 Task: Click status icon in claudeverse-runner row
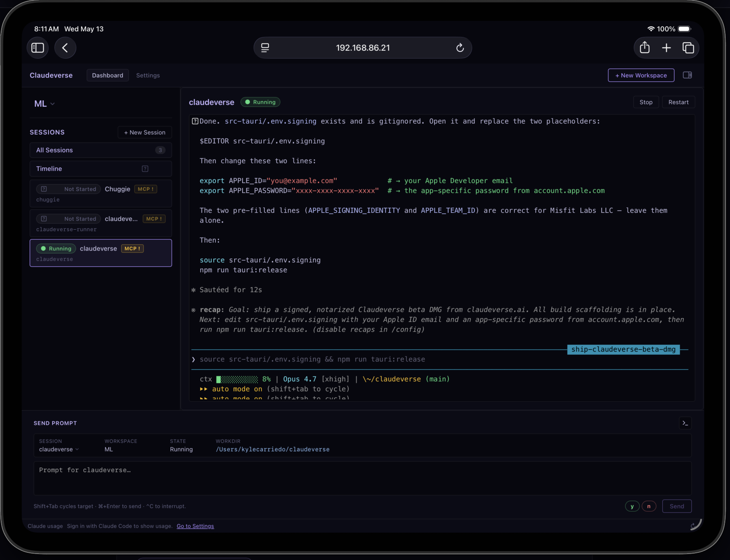[x=44, y=219]
